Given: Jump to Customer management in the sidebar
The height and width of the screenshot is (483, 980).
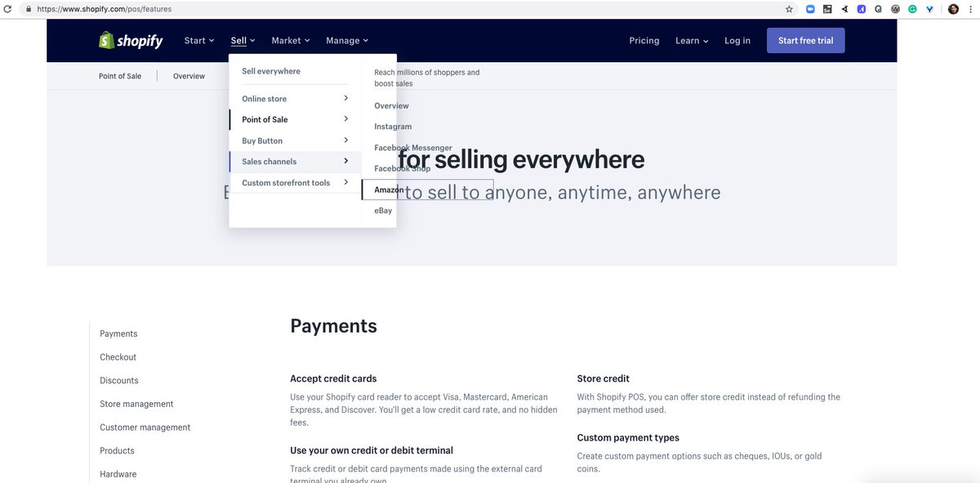Looking at the screenshot, I should pos(145,427).
